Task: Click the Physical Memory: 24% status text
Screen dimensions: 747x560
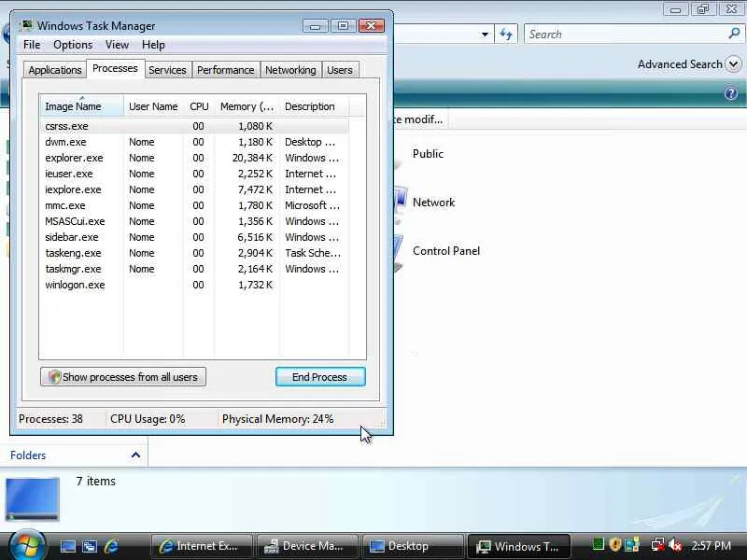Action: point(277,419)
